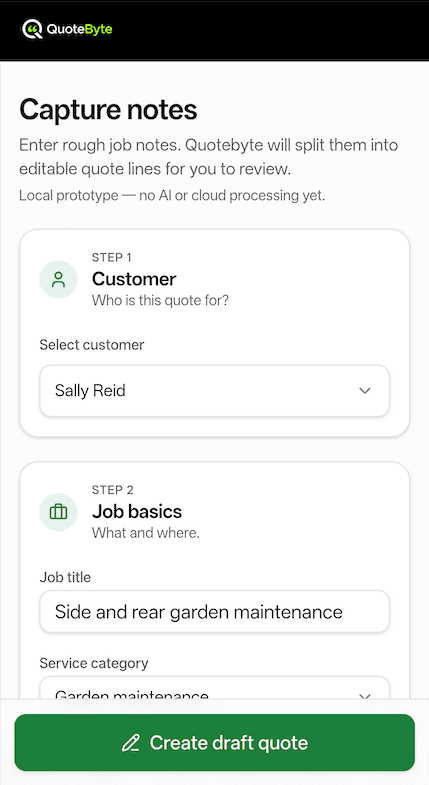This screenshot has height=785, width=429.
Task: Click the Select customer field label
Action: (92, 344)
